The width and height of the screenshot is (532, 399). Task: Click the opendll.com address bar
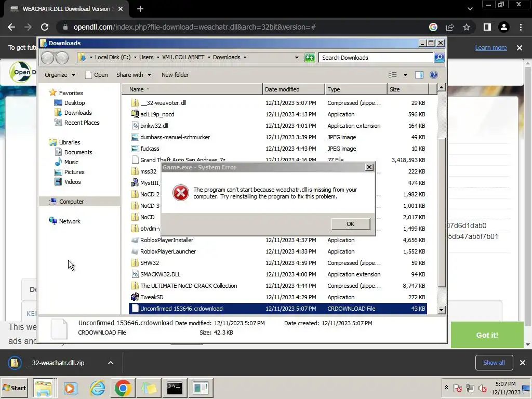coord(244,27)
